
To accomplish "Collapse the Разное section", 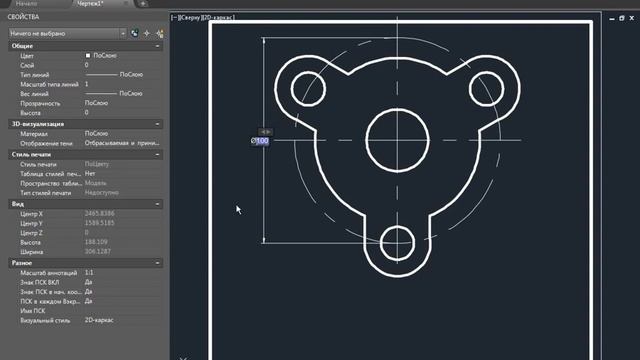I will (157, 263).
